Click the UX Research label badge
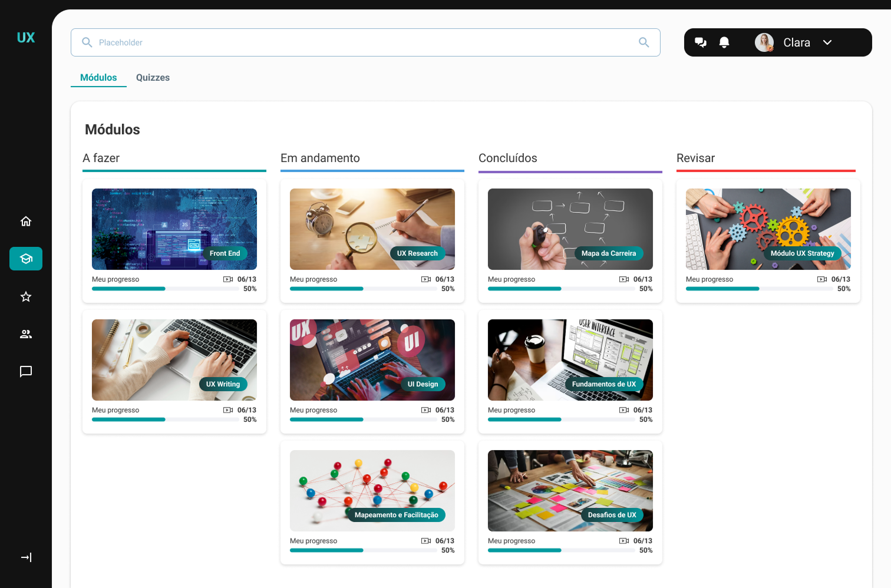 point(417,253)
